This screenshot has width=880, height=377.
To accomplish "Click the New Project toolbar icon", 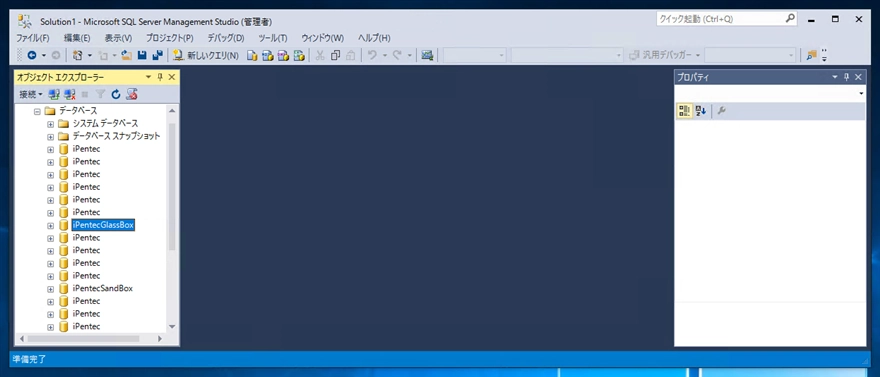I will click(77, 55).
